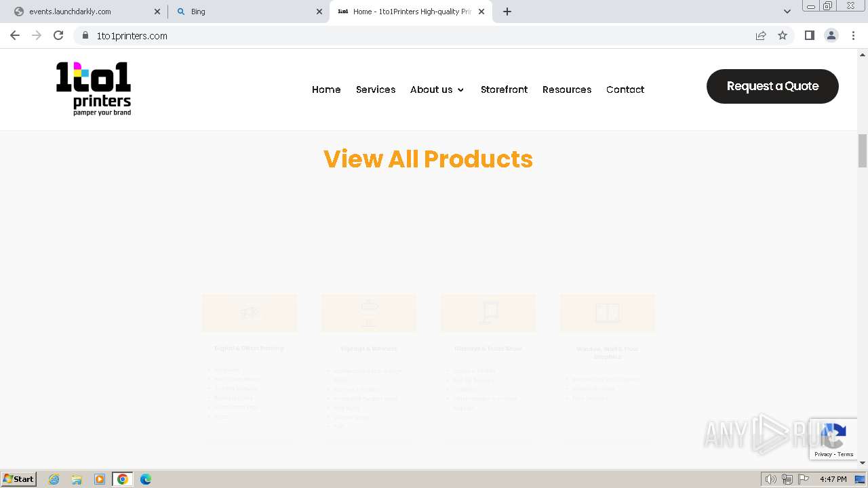The width and height of the screenshot is (868, 488).
Task: Click the reCAPTCHA Privacy link
Action: tap(823, 454)
